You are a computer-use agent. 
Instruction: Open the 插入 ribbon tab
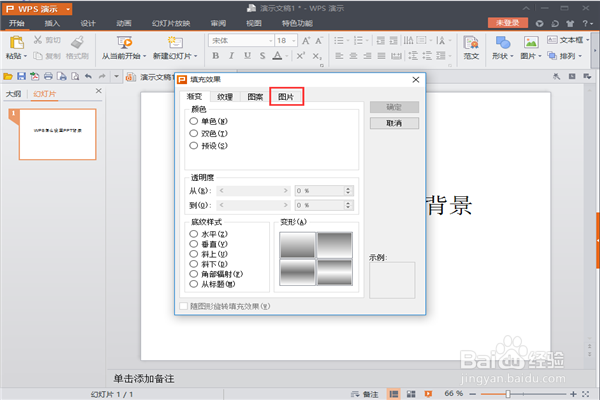[52, 23]
